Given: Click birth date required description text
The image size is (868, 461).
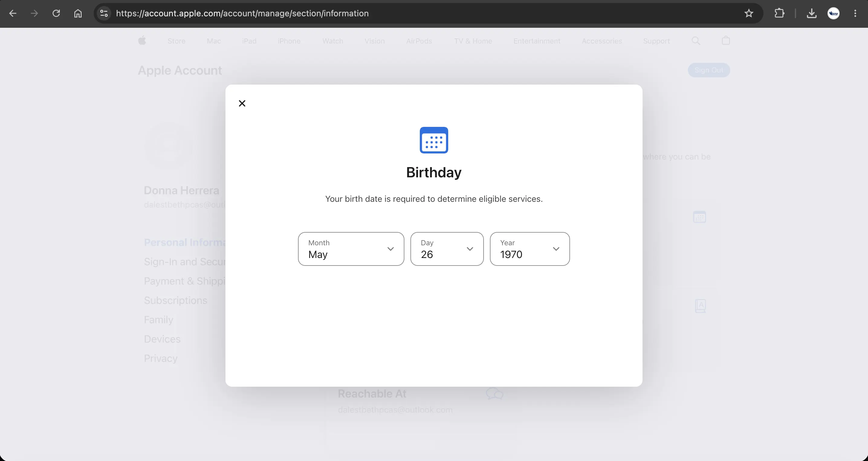Looking at the screenshot, I should pos(434,199).
